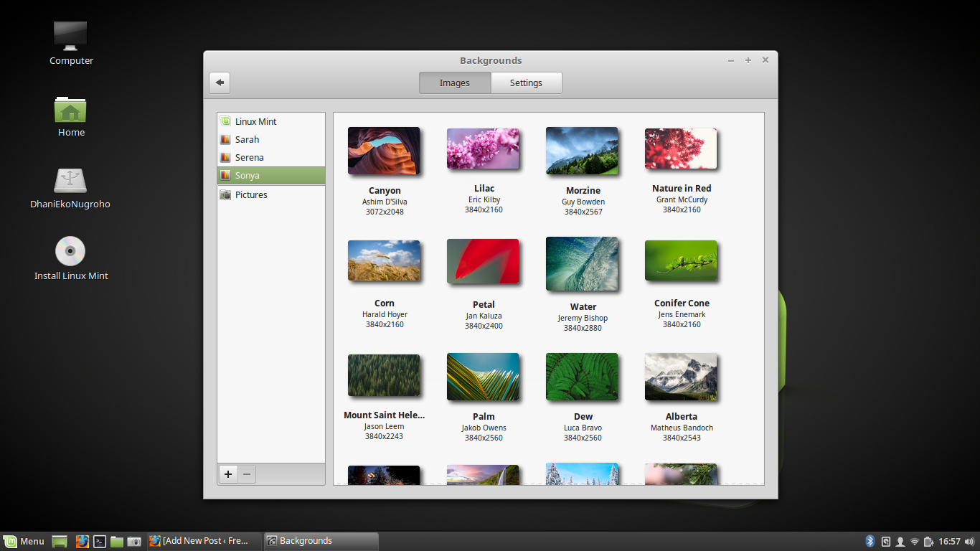
Task: Add a new folder using the plus icon
Action: (x=228, y=474)
